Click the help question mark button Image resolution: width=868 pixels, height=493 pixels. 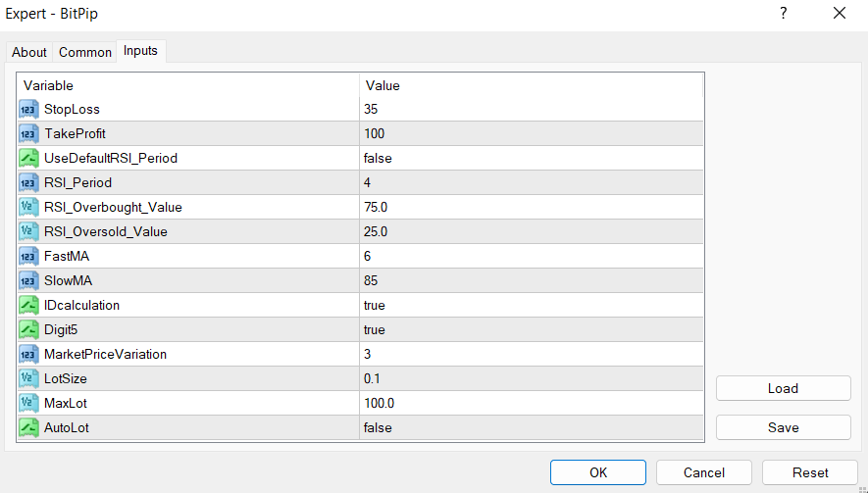(783, 14)
